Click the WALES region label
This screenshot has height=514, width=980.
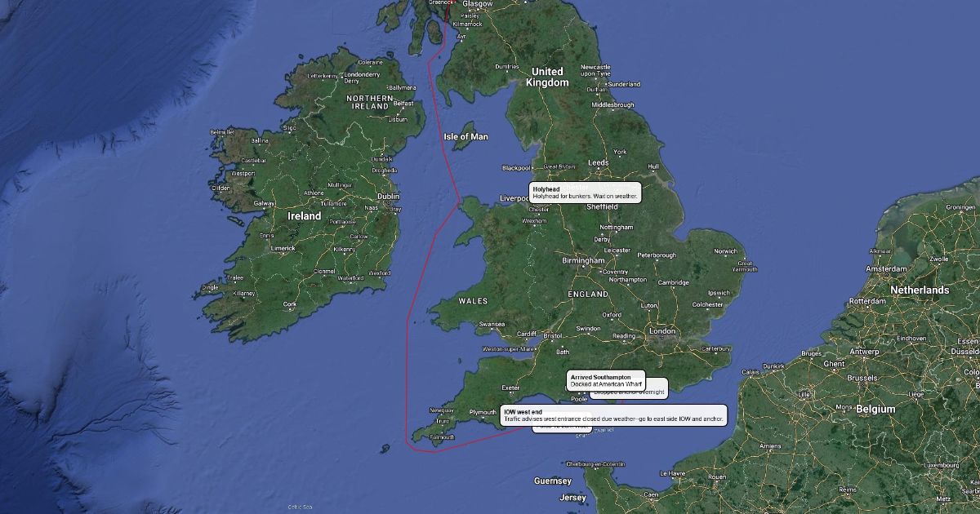[x=473, y=301]
